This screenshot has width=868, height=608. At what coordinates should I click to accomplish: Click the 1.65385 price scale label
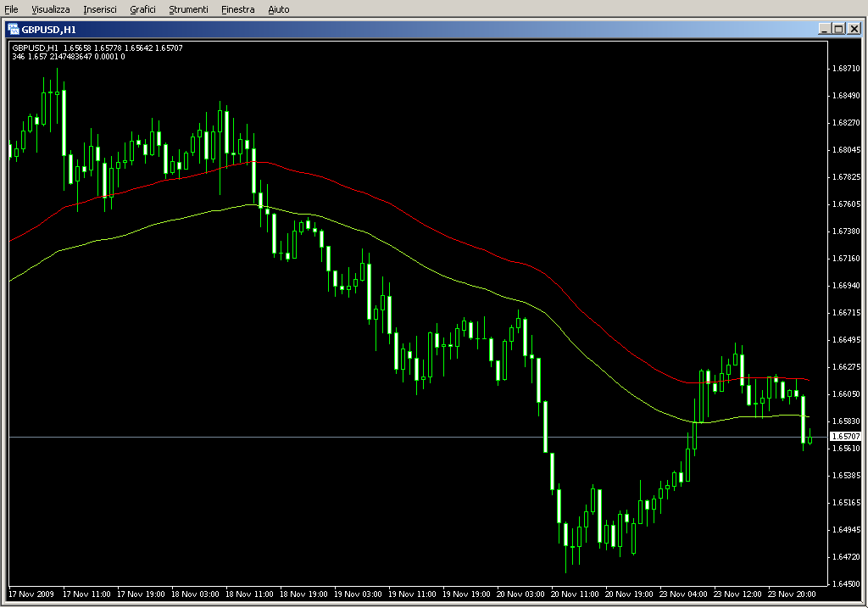coord(847,476)
